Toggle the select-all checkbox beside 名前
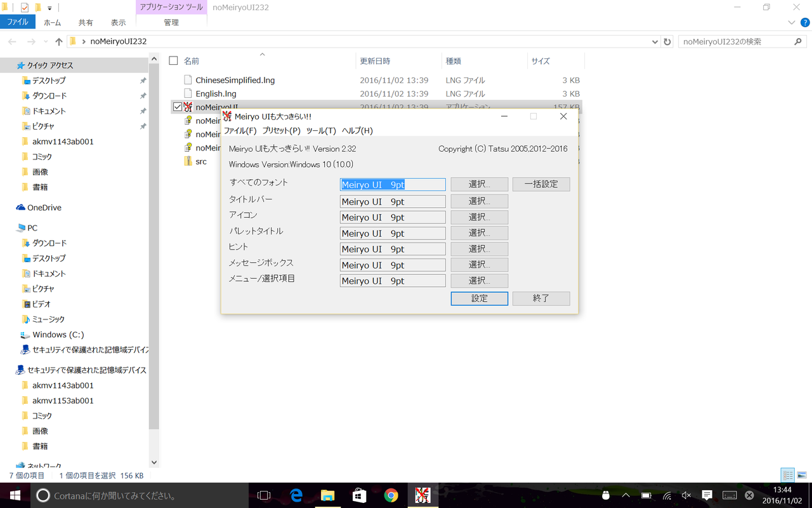This screenshot has width=812, height=508. 173,61
